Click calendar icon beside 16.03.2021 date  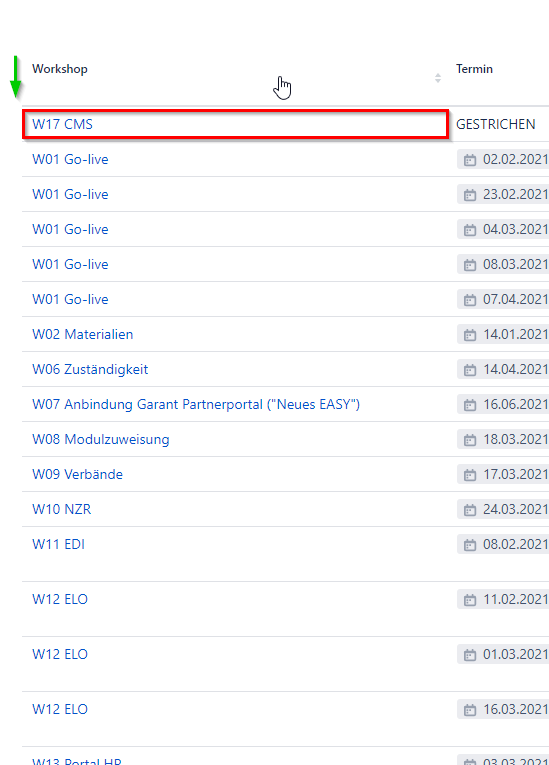tap(469, 710)
